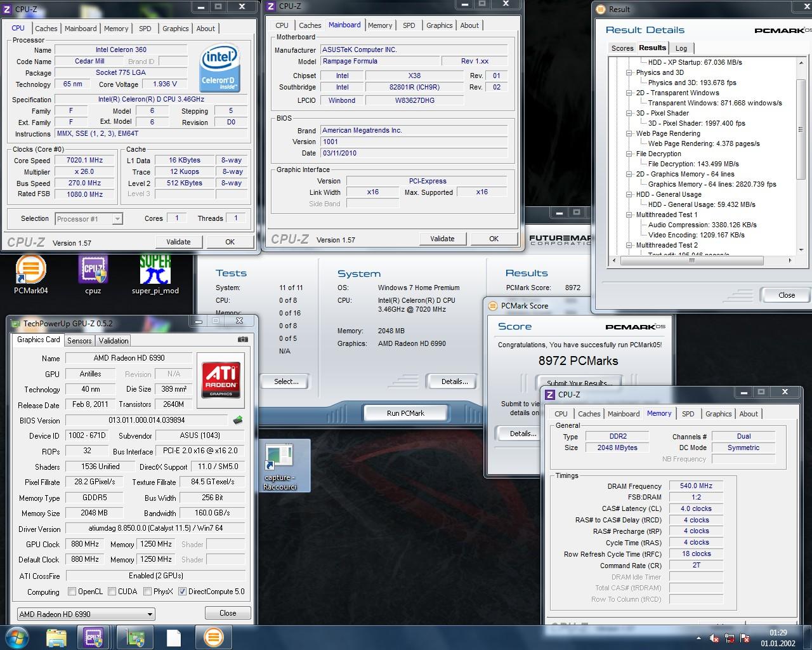Image resolution: width=812 pixels, height=650 pixels.
Task: Open the PCMark04 desktop shortcut
Action: click(x=30, y=274)
